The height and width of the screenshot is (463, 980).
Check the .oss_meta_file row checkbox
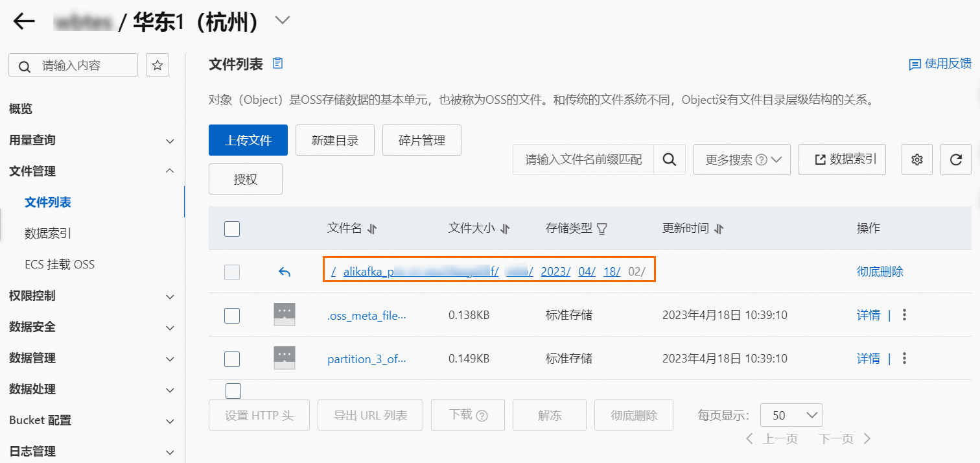(x=232, y=315)
